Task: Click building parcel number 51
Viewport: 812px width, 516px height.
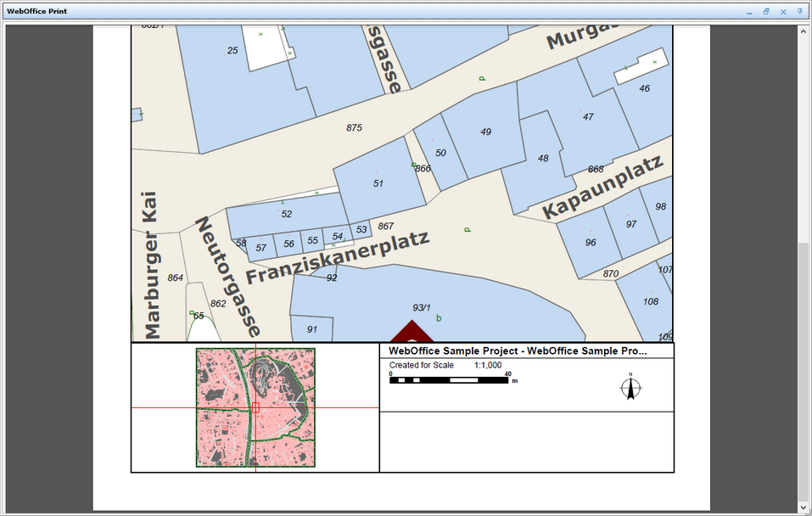Action: 378,183
